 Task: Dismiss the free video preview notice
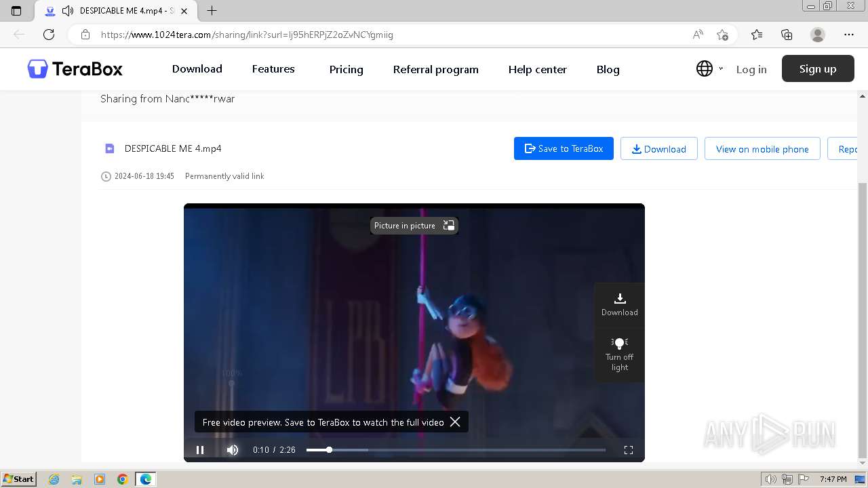click(455, 422)
